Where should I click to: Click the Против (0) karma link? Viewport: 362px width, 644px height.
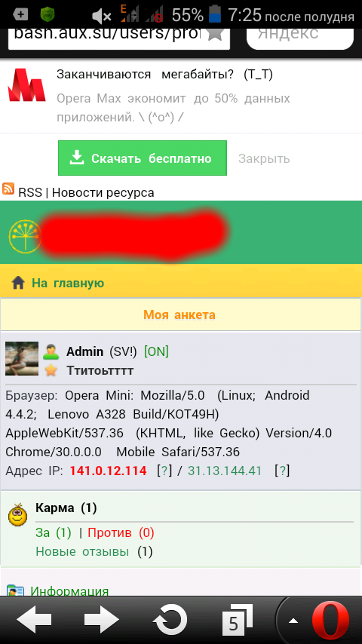121,532
